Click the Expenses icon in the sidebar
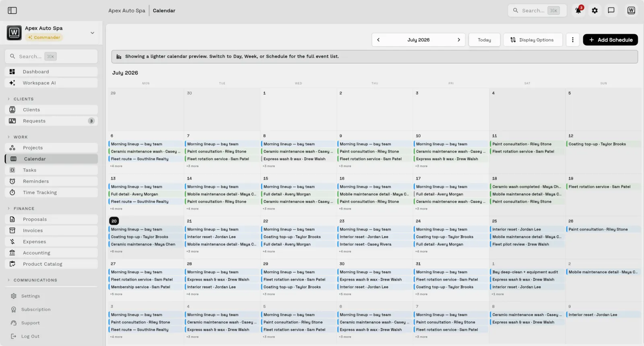This screenshot has width=644, height=346. (x=12, y=242)
